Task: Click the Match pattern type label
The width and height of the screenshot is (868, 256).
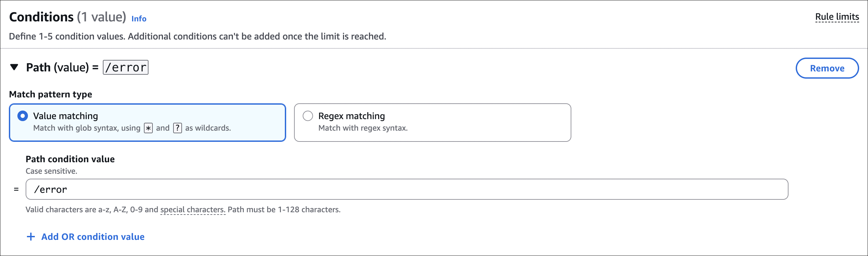Action: (51, 94)
